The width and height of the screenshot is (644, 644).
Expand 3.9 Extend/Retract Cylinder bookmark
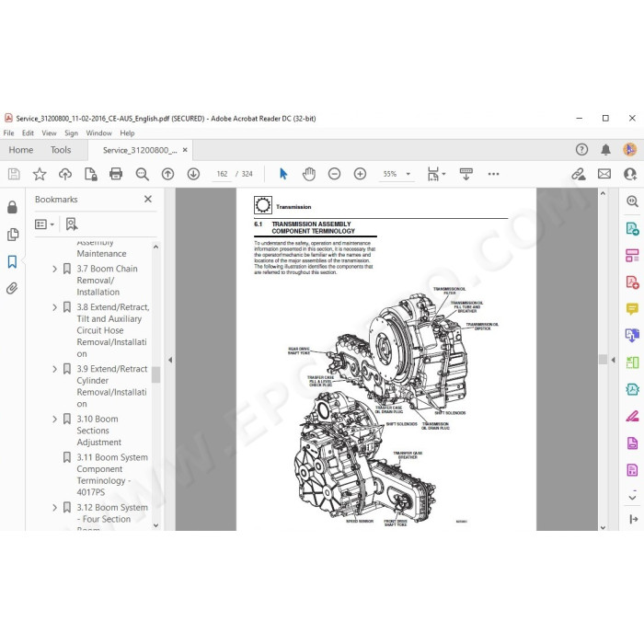pos(54,369)
